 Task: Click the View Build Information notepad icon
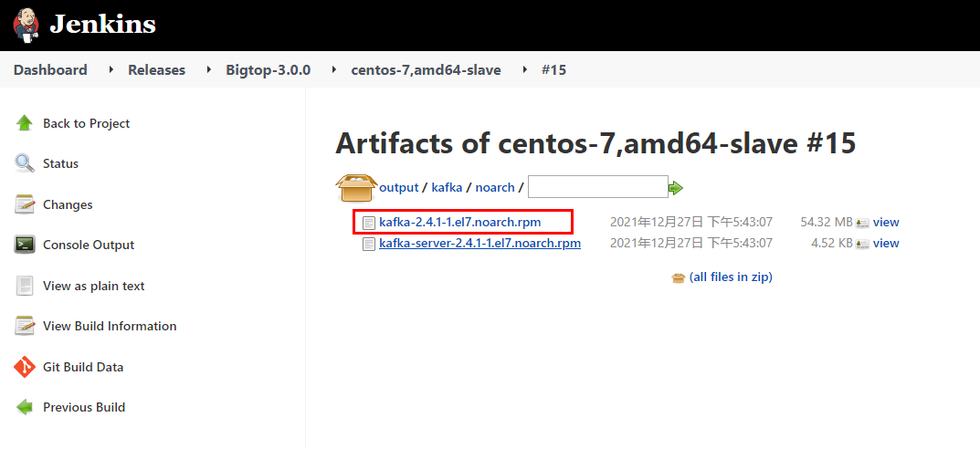(x=25, y=326)
